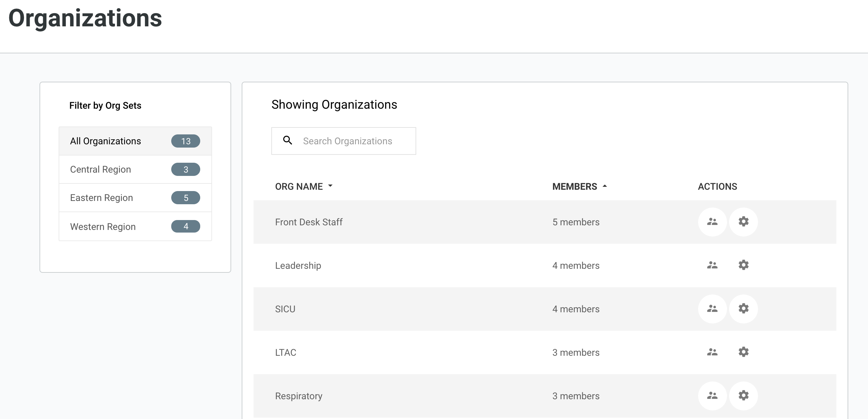Click the Search Organizations field
The width and height of the screenshot is (868, 419).
[343, 141]
